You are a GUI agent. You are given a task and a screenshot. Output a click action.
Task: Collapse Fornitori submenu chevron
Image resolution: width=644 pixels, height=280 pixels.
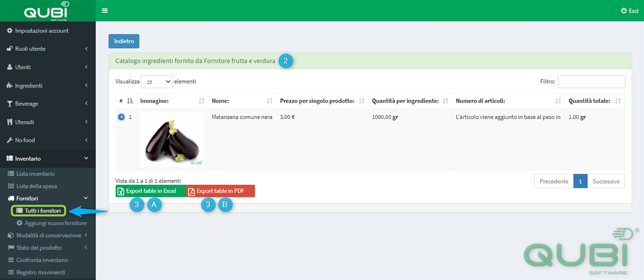[x=86, y=199]
